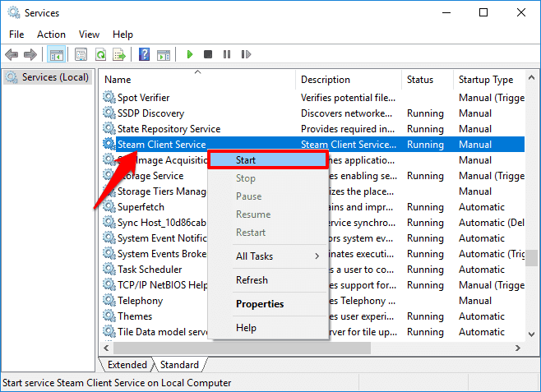Choose Pause in the context menu
The image size is (541, 392).
(268, 196)
